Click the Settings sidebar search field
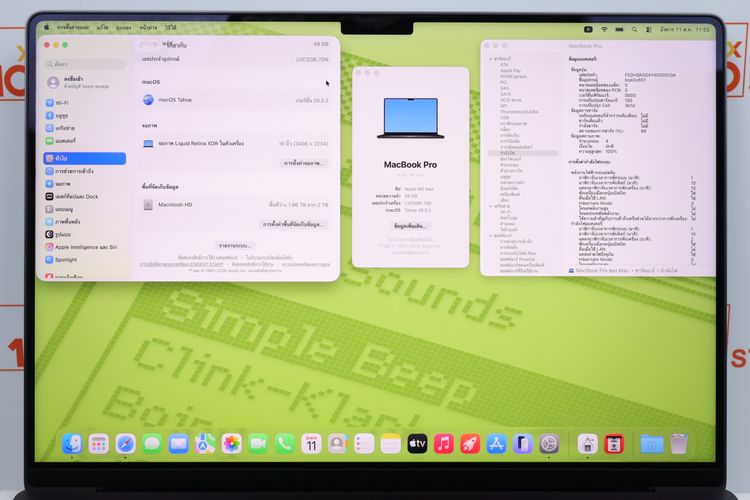 point(85,64)
